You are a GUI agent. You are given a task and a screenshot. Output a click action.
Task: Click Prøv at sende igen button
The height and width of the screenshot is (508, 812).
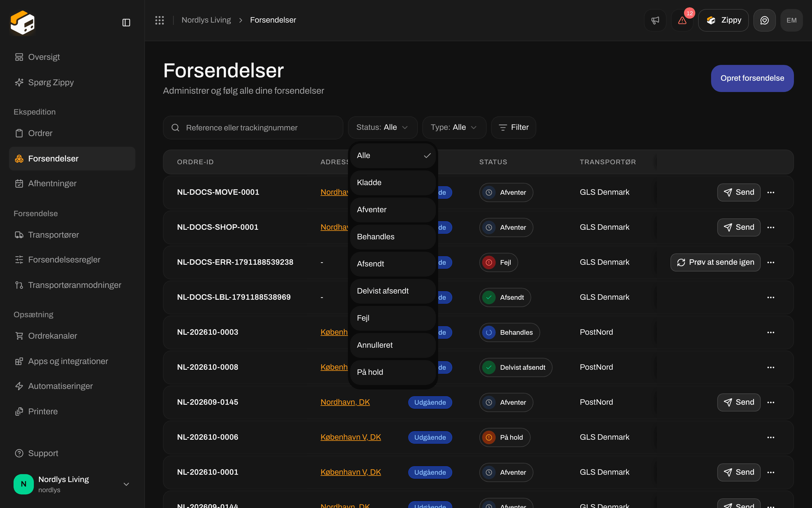pos(715,262)
